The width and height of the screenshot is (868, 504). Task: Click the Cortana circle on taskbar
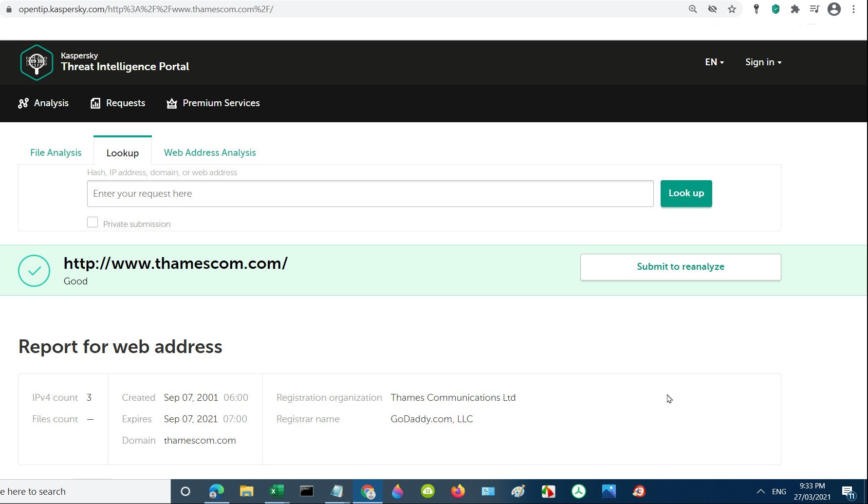click(185, 491)
